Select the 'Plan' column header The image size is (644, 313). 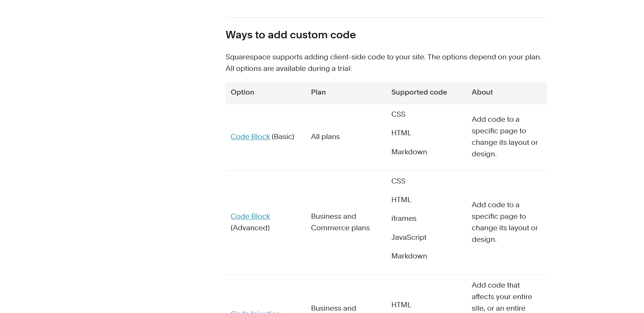[318, 92]
